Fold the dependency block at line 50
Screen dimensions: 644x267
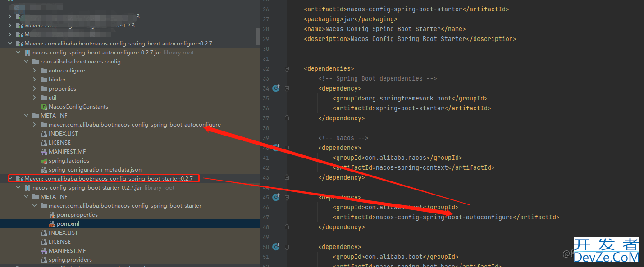coord(287,247)
